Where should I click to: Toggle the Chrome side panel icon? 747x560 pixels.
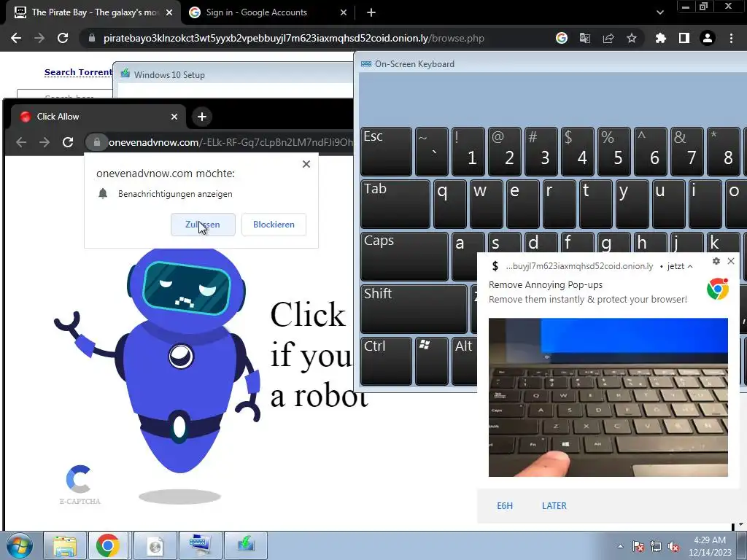tap(684, 38)
